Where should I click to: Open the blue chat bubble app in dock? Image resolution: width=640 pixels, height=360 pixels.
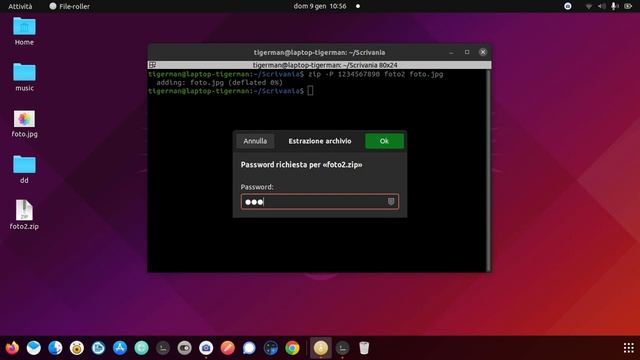click(249, 348)
